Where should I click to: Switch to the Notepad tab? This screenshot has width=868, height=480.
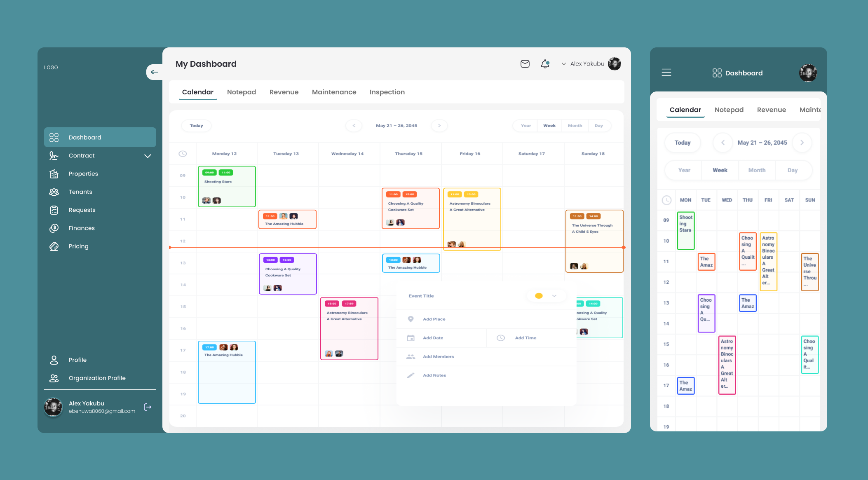click(x=242, y=92)
